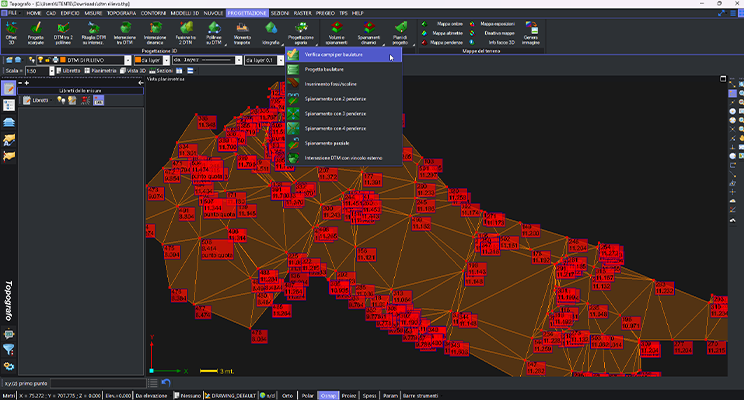Open the Offset 3D tool

pyautogui.click(x=11, y=33)
